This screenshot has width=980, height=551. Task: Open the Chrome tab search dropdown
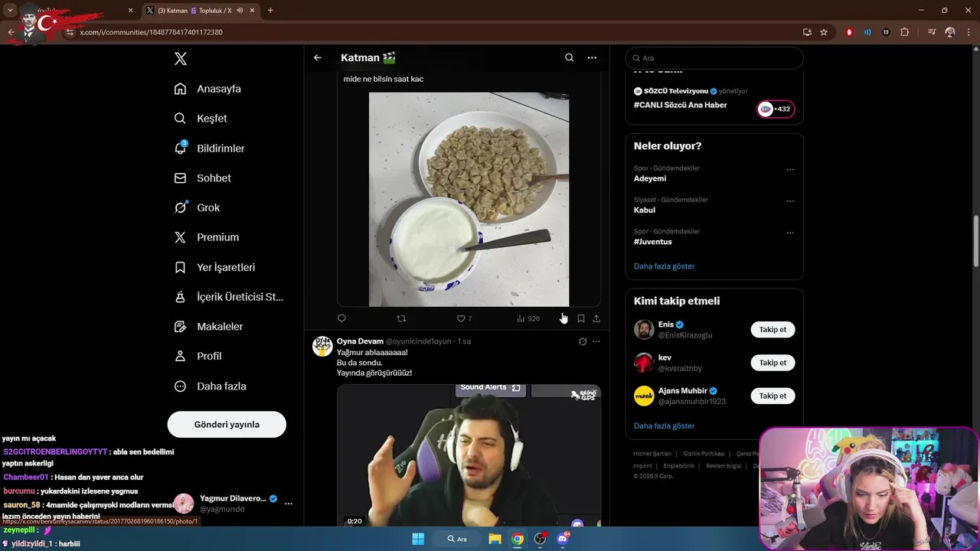click(10, 10)
